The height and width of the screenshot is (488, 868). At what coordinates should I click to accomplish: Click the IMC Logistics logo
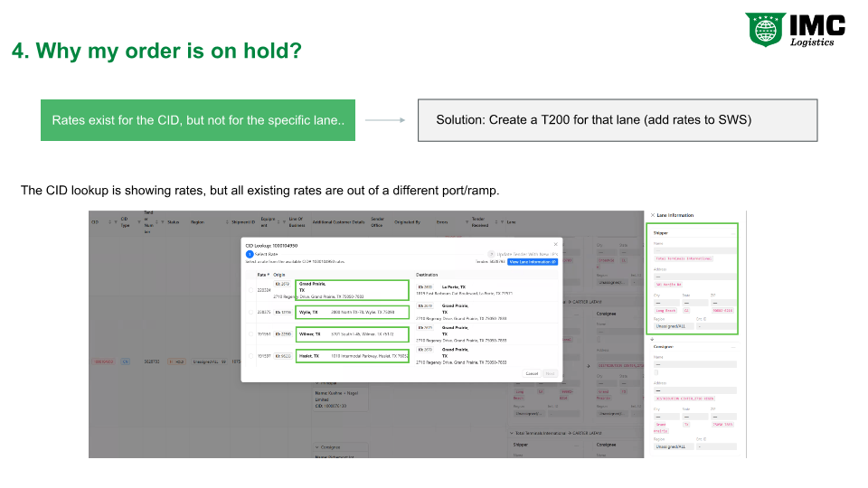point(795,29)
